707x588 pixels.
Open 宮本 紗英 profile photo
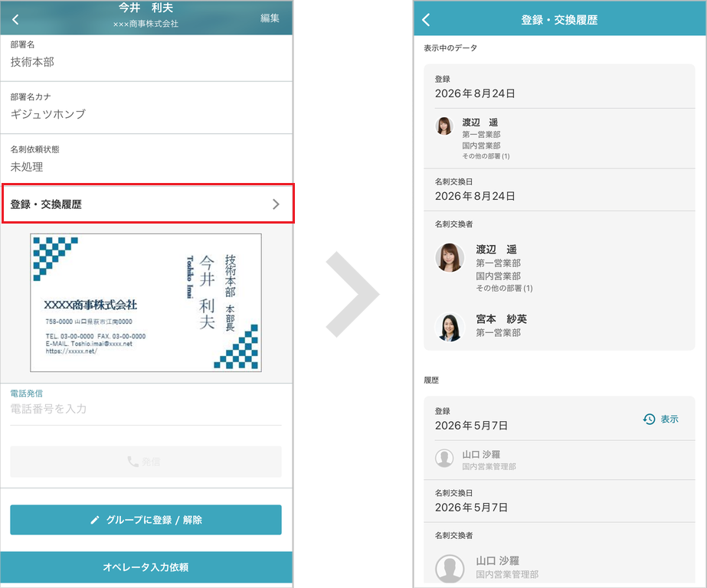(x=450, y=327)
